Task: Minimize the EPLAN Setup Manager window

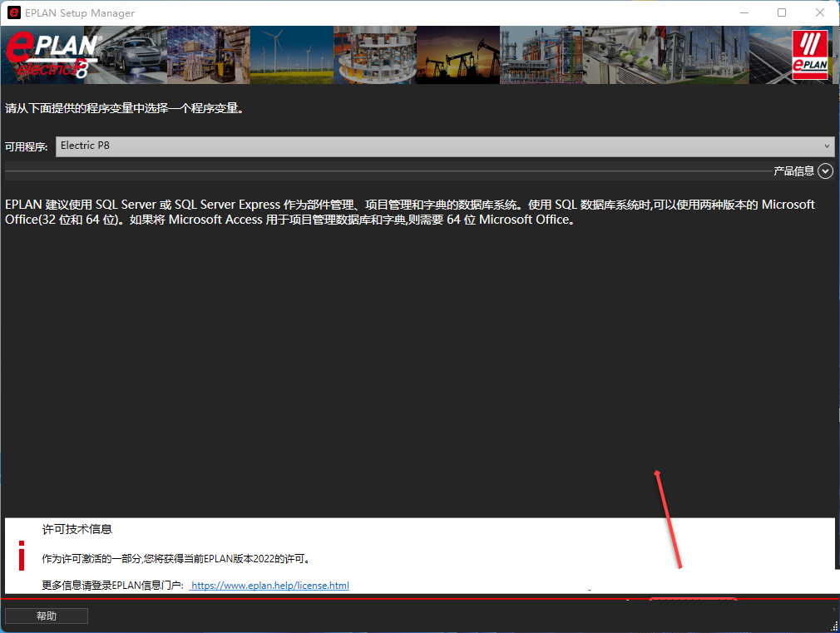Action: (744, 12)
